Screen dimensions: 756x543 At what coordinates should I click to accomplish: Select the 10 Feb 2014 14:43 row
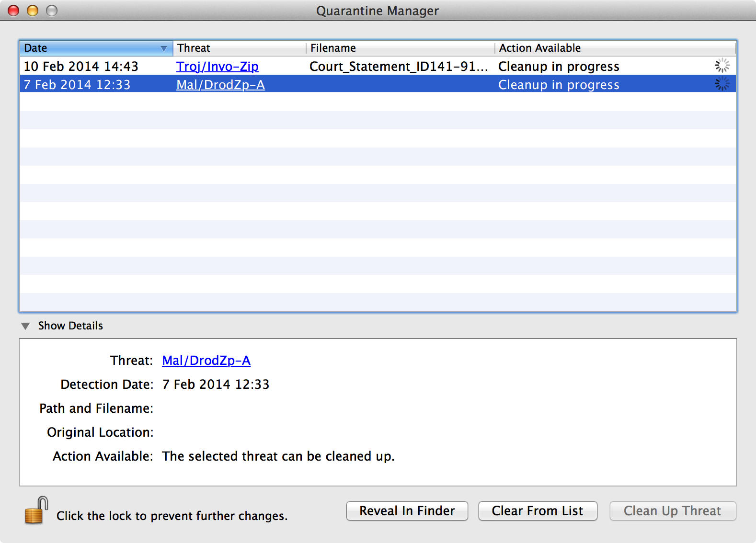pos(378,66)
